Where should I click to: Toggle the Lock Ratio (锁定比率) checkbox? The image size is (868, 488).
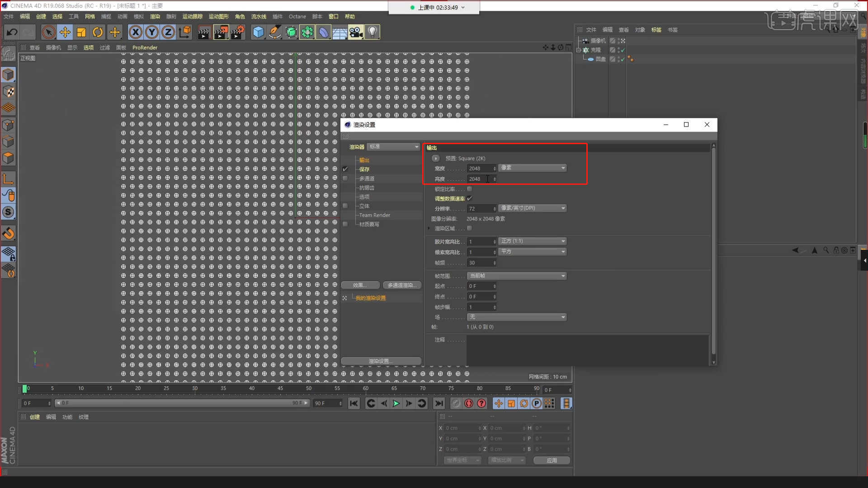coord(469,189)
